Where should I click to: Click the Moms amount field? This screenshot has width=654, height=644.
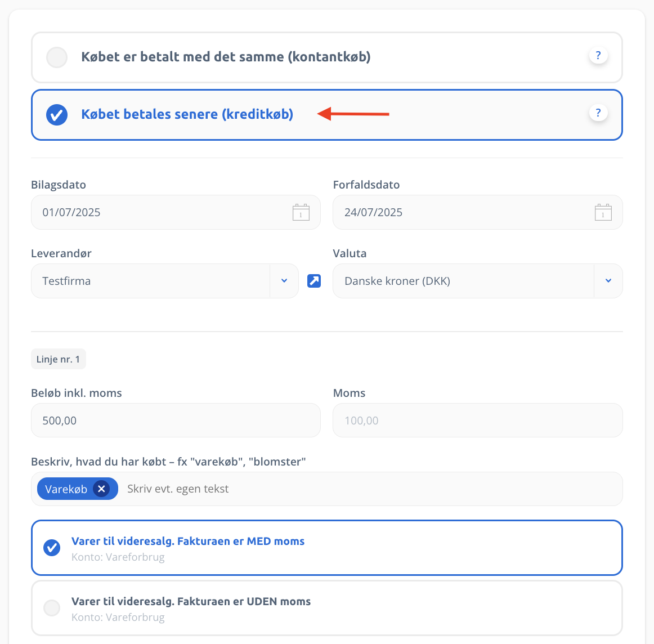(478, 421)
